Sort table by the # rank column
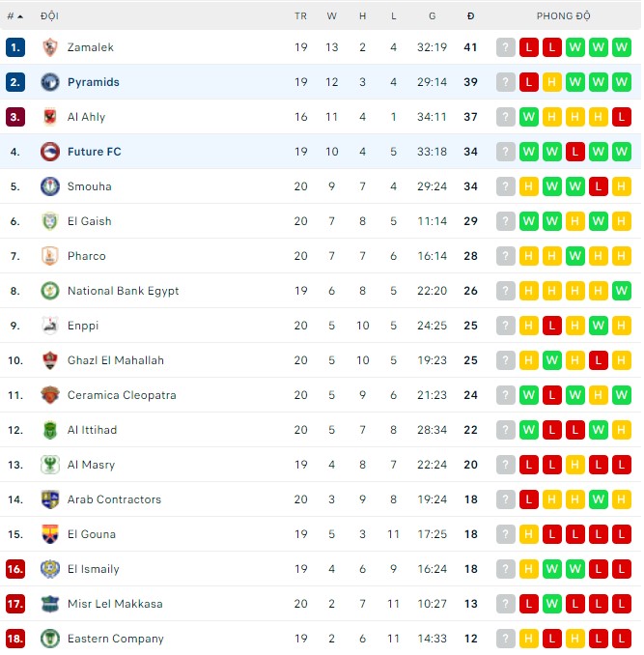 (14, 16)
